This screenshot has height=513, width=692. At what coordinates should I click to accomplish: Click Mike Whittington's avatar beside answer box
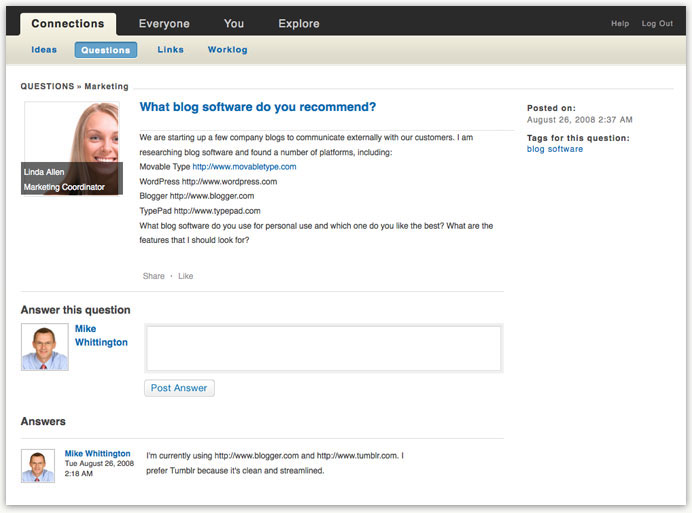tap(45, 347)
